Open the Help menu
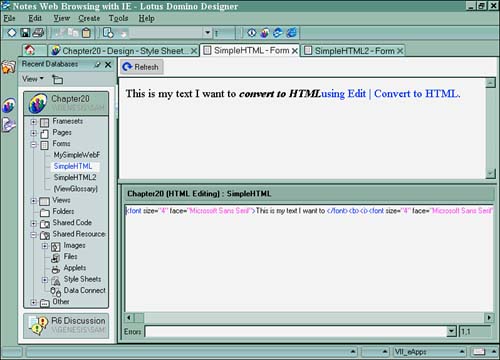This screenshot has height=360, width=500. 146,18
